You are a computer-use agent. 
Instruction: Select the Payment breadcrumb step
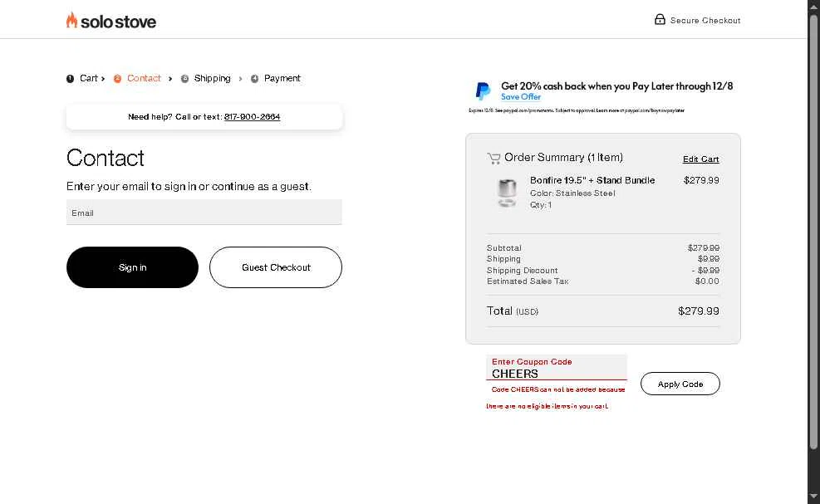tap(282, 78)
